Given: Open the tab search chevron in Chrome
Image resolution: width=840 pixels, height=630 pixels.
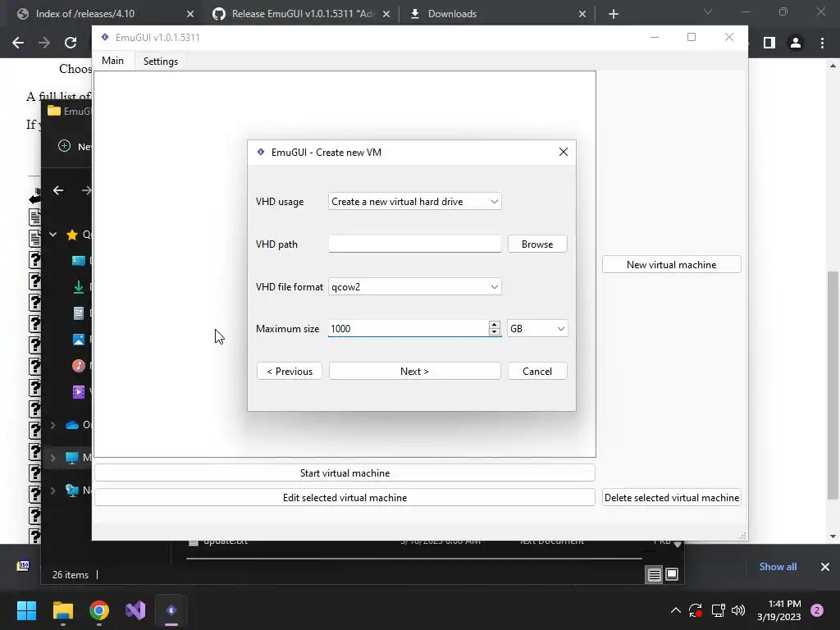Looking at the screenshot, I should coord(708,11).
